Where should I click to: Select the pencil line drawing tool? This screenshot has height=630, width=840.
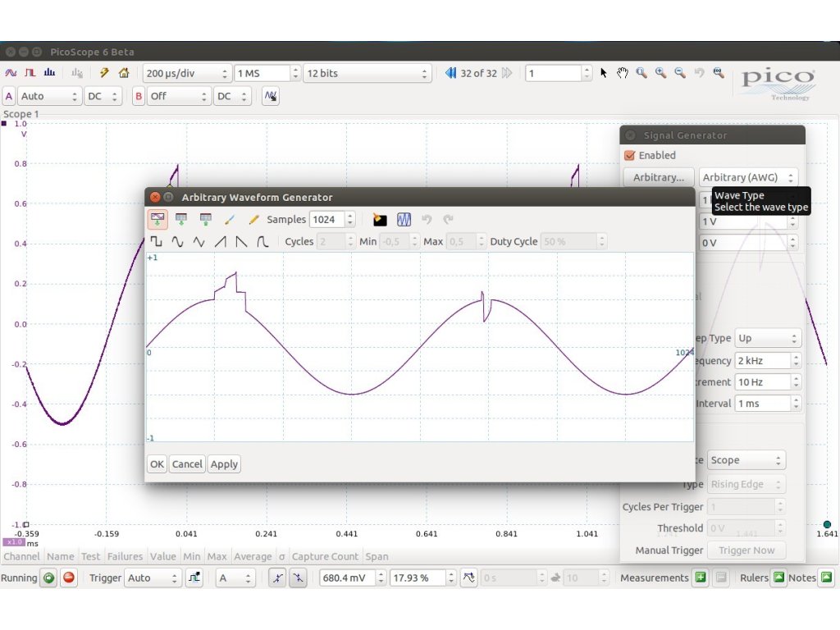[254, 219]
